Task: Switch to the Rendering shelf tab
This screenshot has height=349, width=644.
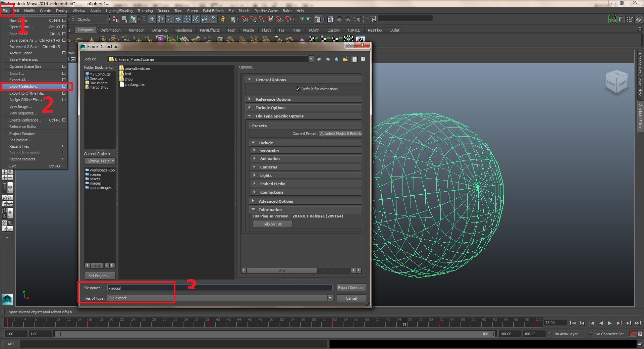Action: click(183, 30)
